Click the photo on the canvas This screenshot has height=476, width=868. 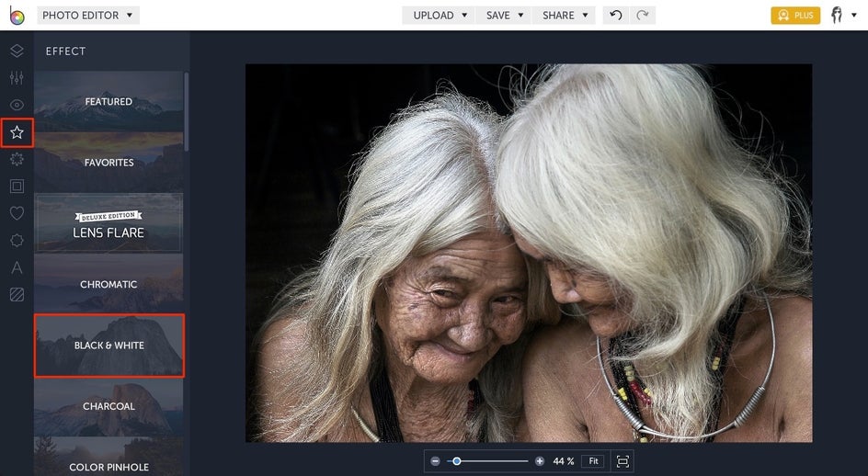[529, 253]
